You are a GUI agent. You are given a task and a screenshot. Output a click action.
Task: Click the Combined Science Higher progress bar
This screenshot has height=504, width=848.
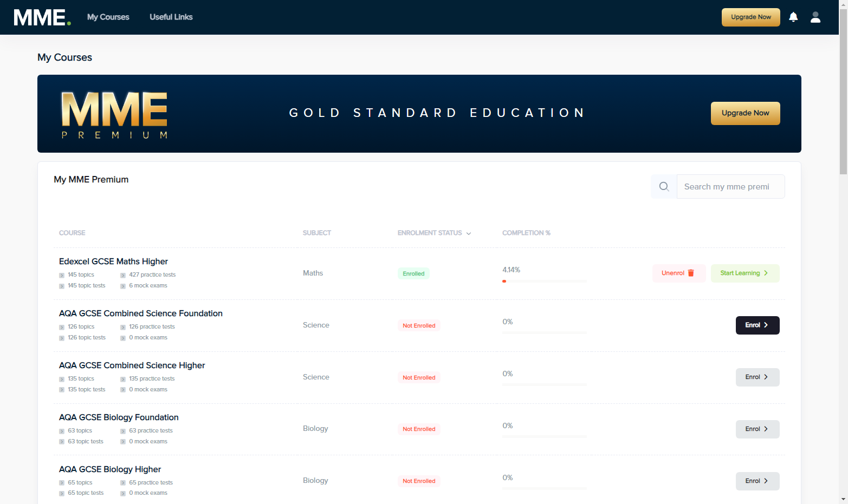[x=545, y=384]
